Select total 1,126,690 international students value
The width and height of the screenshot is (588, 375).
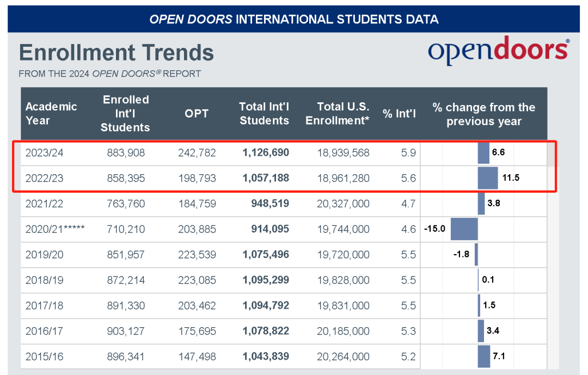[x=266, y=153]
